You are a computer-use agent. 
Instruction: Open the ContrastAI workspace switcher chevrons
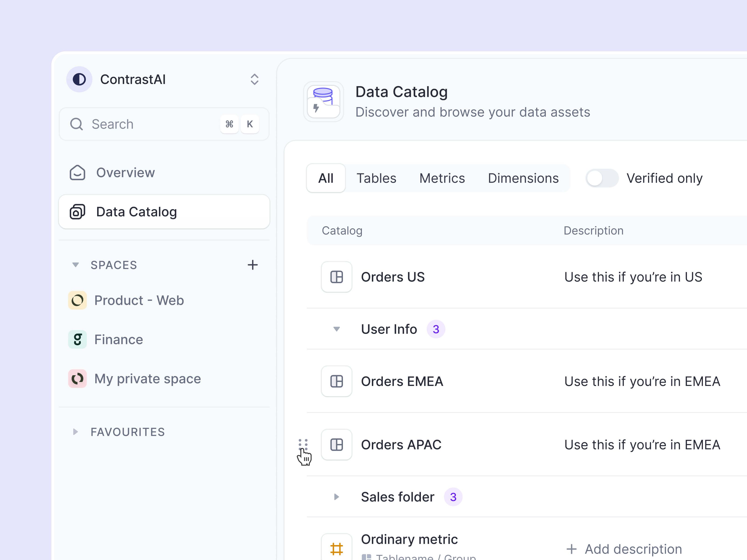[254, 79]
